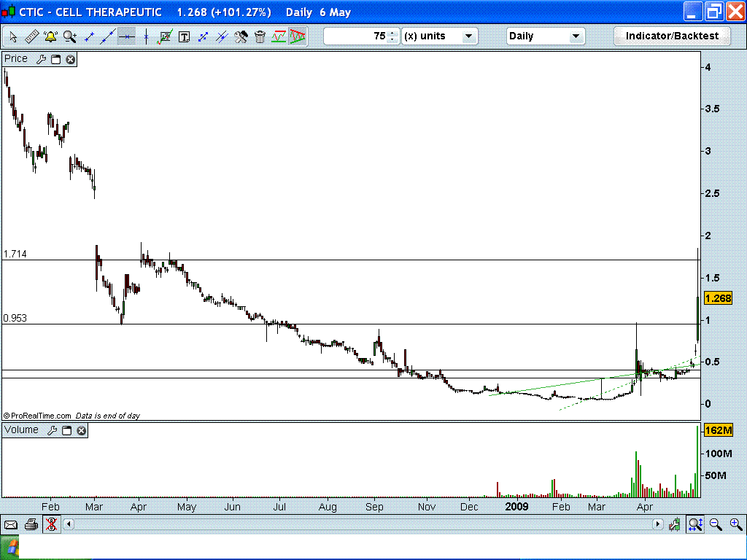Maximize the Volume panel window icon
The width and height of the screenshot is (747, 560).
66,430
